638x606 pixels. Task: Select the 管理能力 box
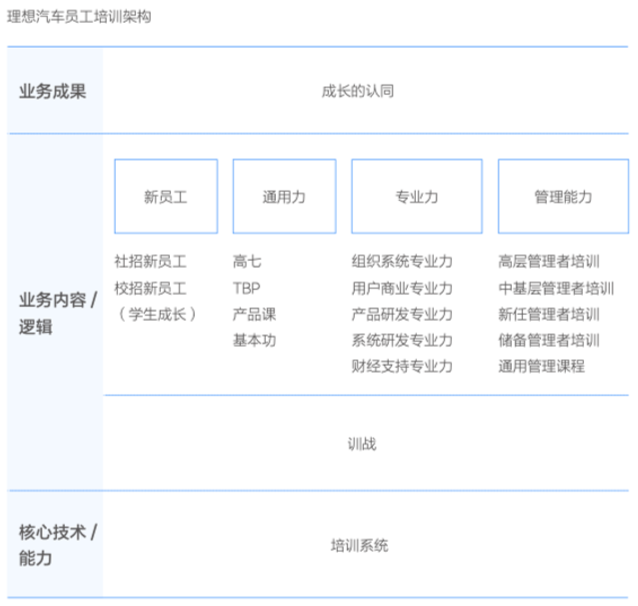click(x=564, y=196)
